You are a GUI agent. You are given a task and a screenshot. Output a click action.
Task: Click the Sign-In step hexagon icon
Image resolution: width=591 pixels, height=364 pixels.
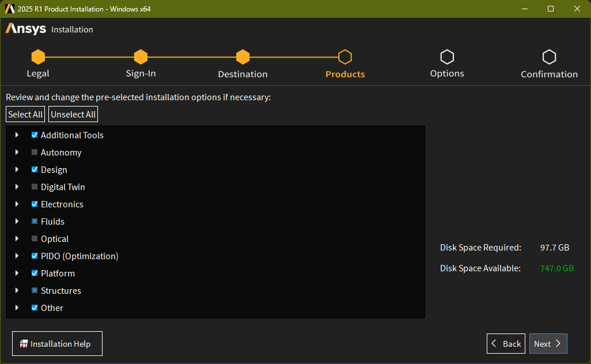pos(141,57)
